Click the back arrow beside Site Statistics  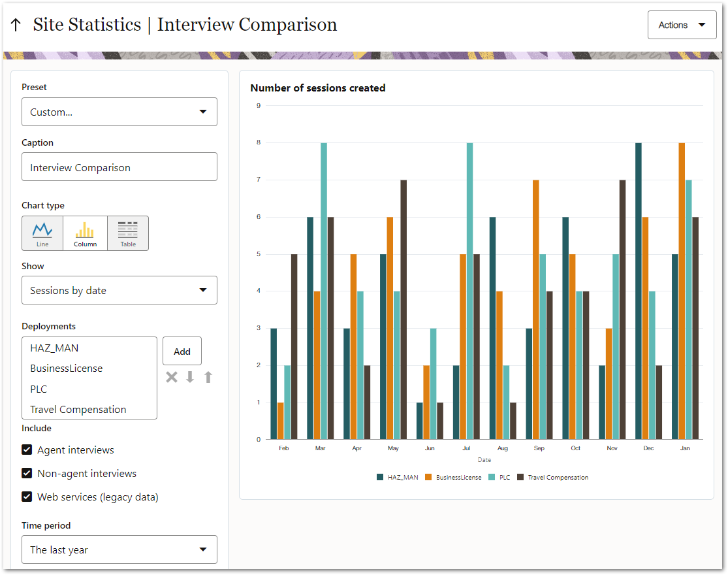pyautogui.click(x=16, y=25)
